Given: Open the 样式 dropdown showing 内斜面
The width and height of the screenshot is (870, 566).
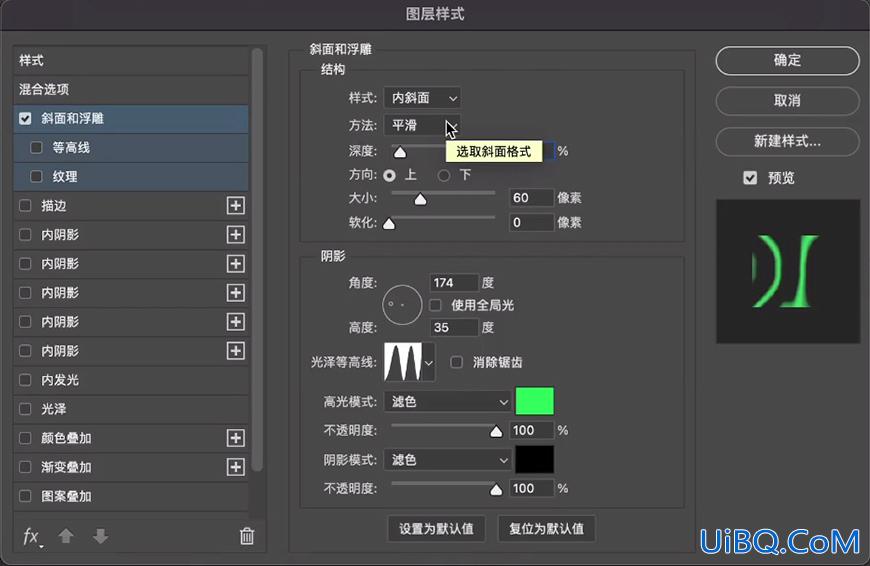Looking at the screenshot, I should [422, 98].
